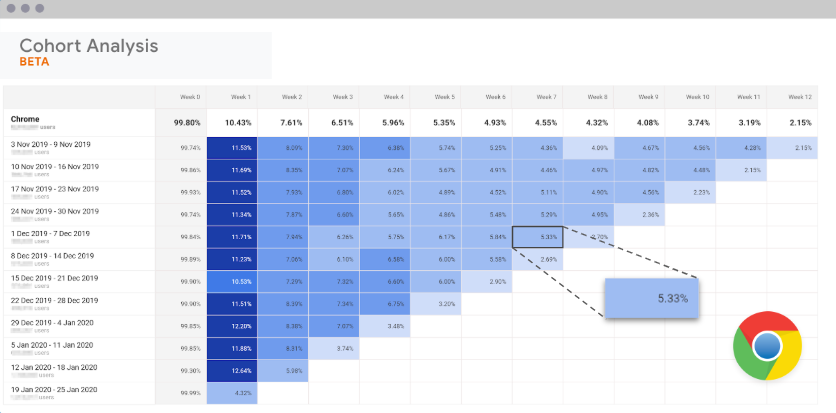Click the Chrome browser logo icon

[767, 345]
